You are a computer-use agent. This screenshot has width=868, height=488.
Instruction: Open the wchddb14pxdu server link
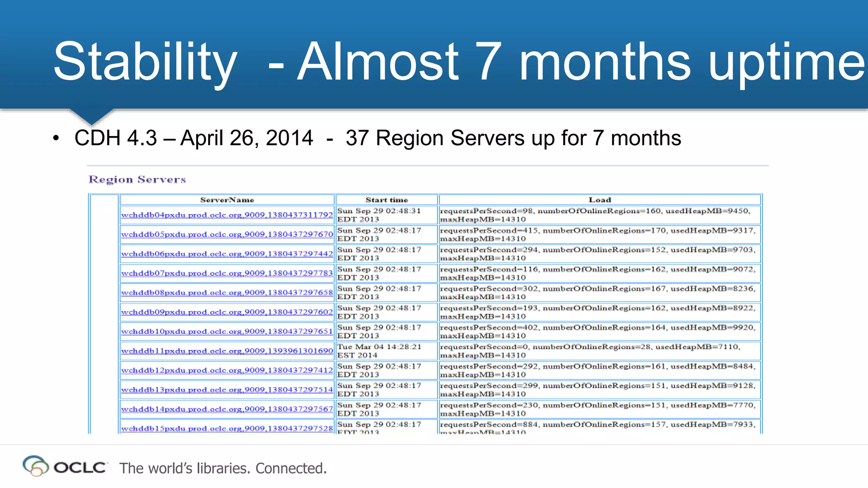tap(227, 409)
